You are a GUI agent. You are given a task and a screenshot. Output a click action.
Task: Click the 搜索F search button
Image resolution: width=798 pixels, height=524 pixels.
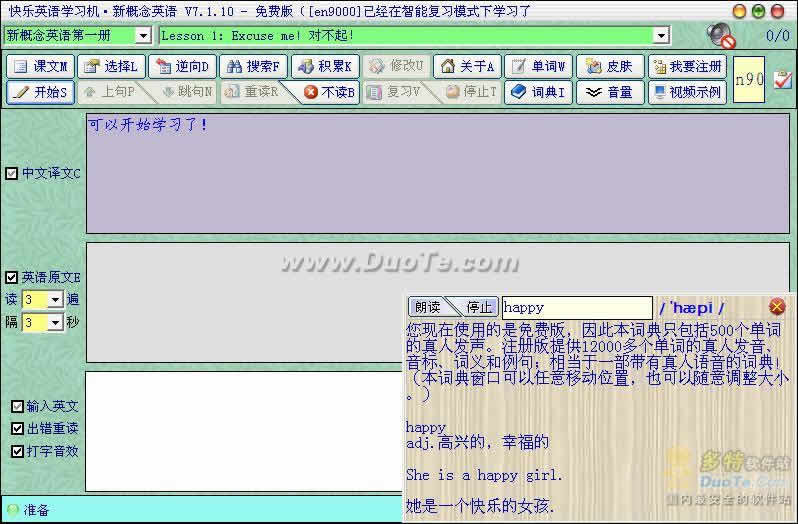click(x=254, y=67)
